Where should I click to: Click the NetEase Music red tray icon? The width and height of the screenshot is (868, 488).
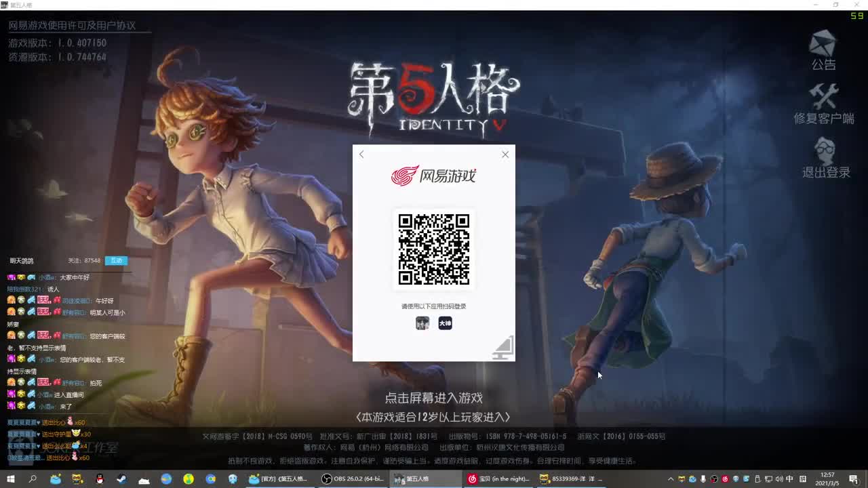(725, 479)
